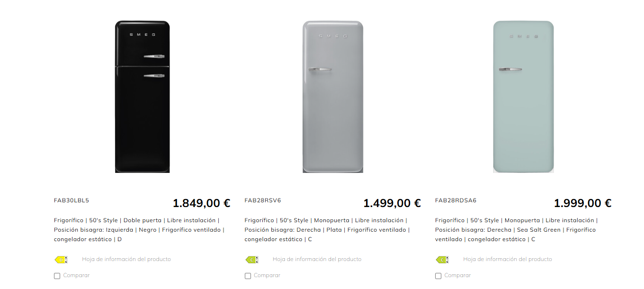Image resolution: width=644 pixels, height=289 pixels.
Task: Open Hoja de información del producto for FAB28RSV6
Action: pos(316,259)
